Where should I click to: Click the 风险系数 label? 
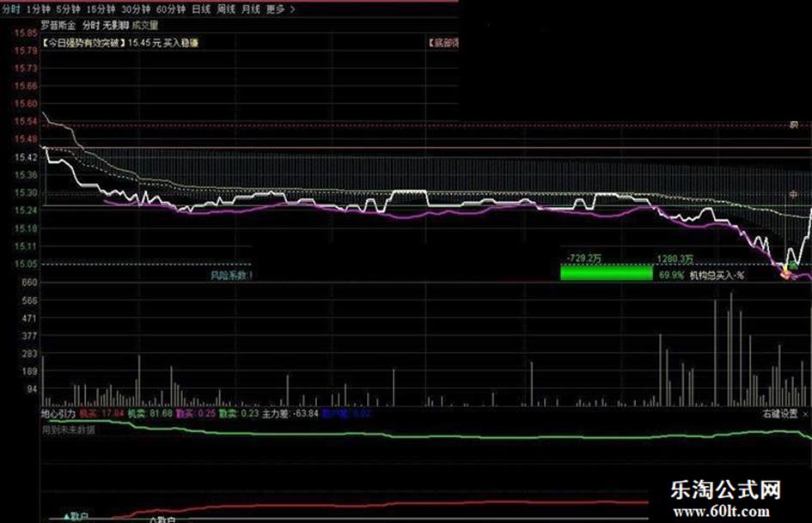(231, 276)
